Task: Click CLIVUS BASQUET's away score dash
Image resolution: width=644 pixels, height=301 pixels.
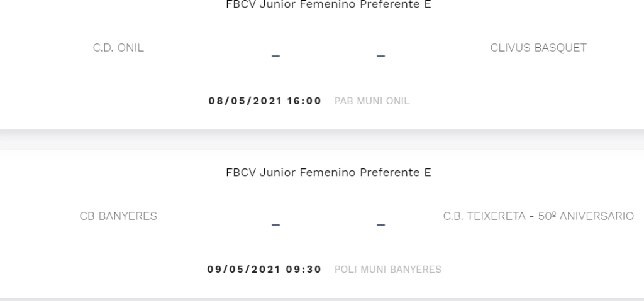Action: click(380, 56)
